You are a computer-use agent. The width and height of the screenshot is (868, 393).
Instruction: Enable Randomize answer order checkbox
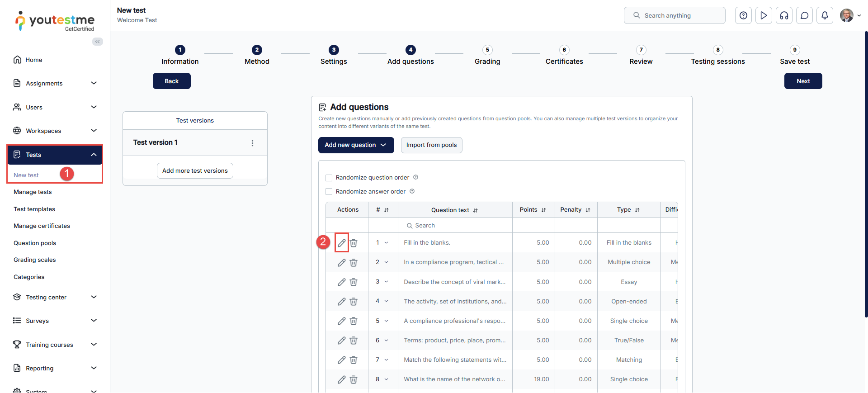point(329,192)
